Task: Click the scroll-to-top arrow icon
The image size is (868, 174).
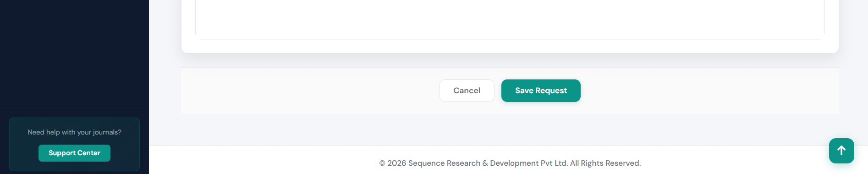Action: (841, 151)
